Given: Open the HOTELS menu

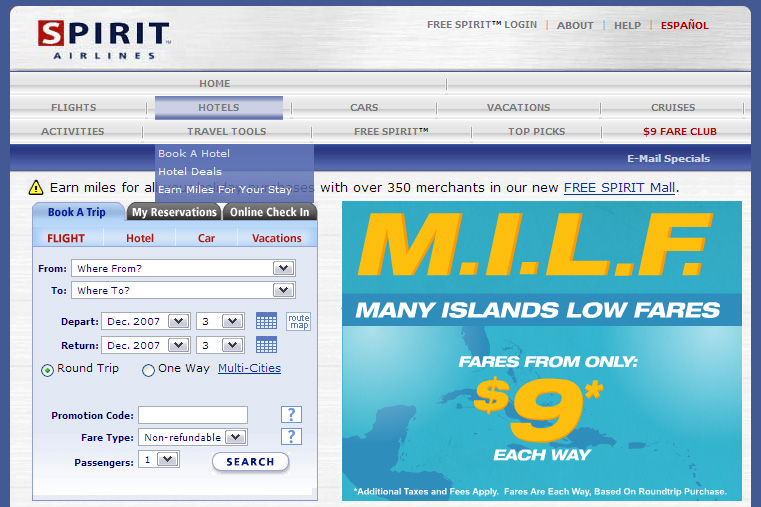Looking at the screenshot, I should click(x=219, y=108).
